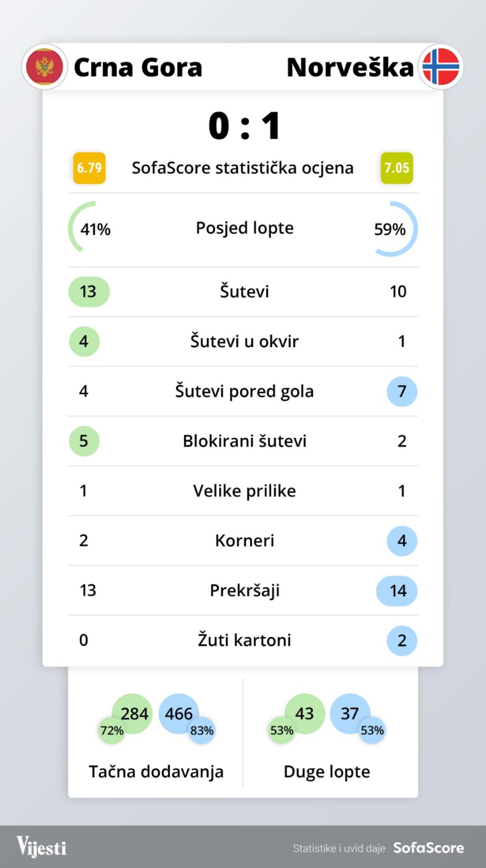Click the green 13 shots bubble
The image size is (486, 868).
(89, 291)
